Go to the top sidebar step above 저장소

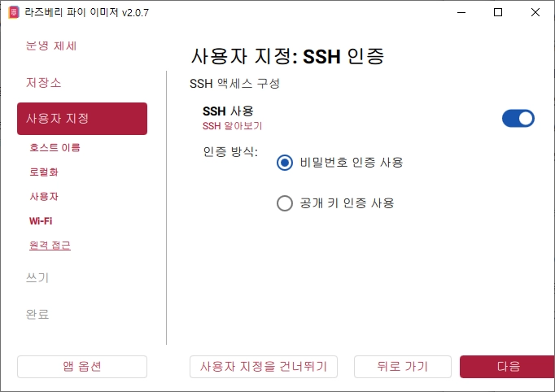click(x=51, y=46)
